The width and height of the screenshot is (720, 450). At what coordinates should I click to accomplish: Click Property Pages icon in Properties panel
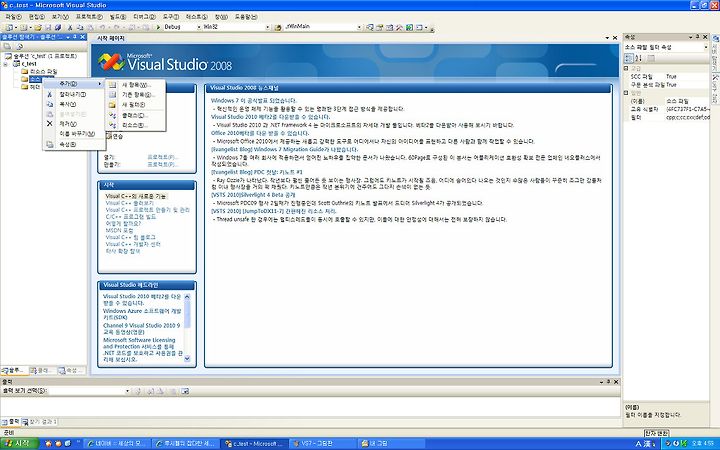pyautogui.click(x=651, y=58)
